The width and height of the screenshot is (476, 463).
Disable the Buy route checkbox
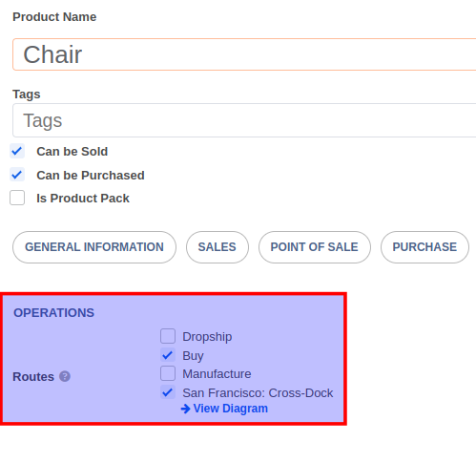point(168,355)
